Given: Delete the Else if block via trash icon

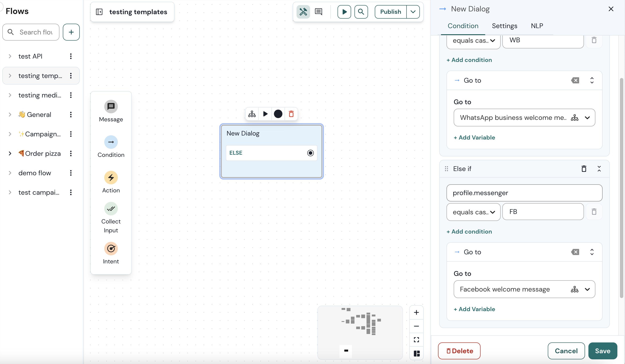Looking at the screenshot, I should (x=584, y=168).
